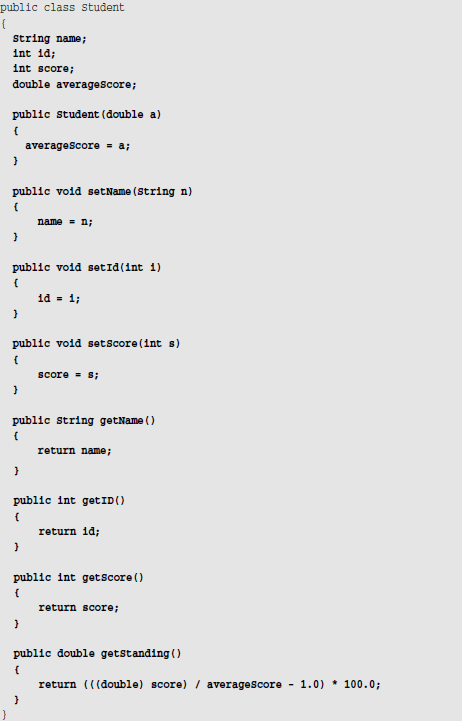This screenshot has height=721, width=462.
Task: Click the 'averageScore = a;' assignment statement
Action: [78, 146]
